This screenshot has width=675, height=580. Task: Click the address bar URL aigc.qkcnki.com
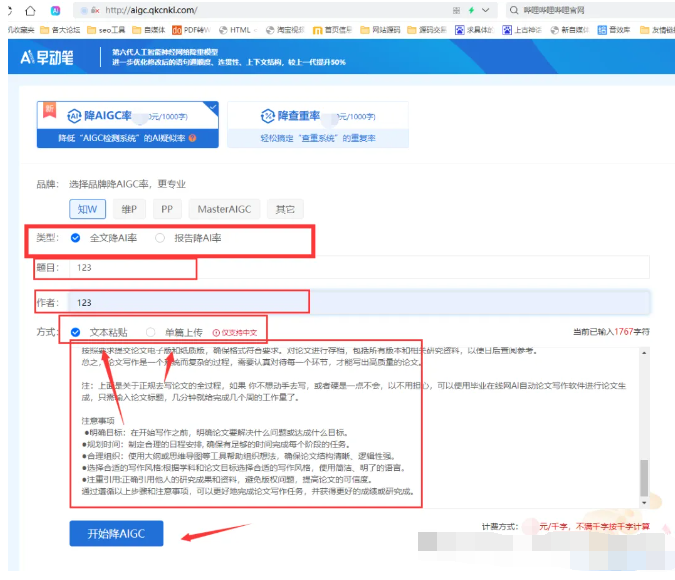(x=151, y=10)
